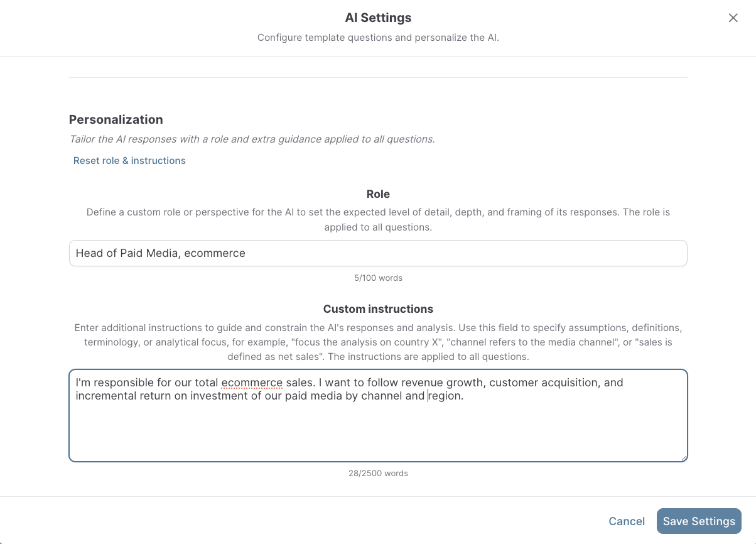The height and width of the screenshot is (544, 756).
Task: Close the AI Settings dialog
Action: click(x=733, y=18)
